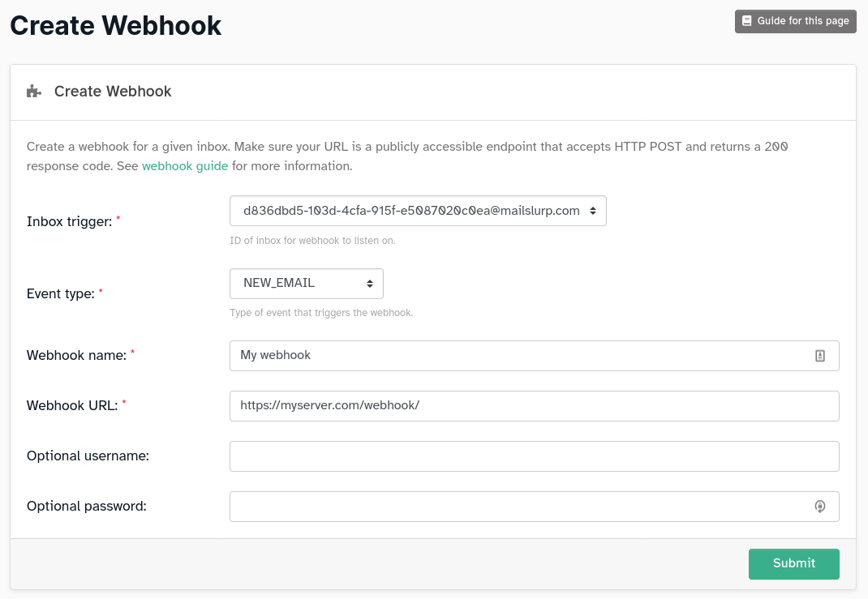Screen dimensions: 868x599
Task: Click the large Create Webhook page heading
Action: [x=116, y=25]
